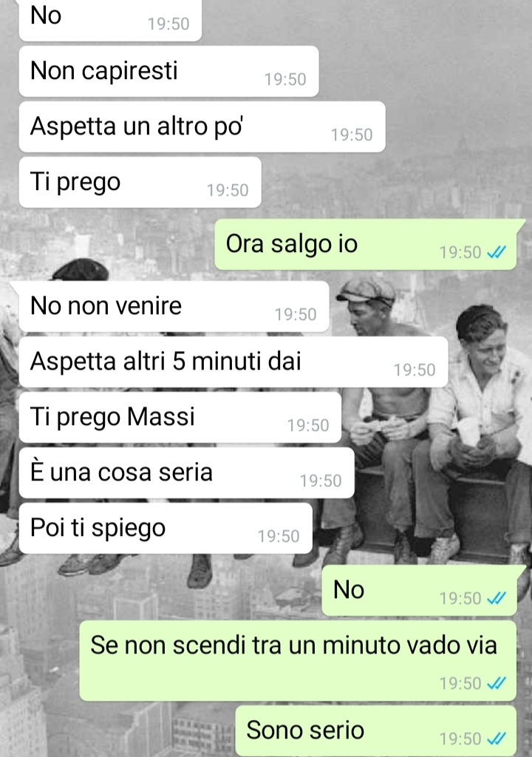Tap the 'Aspetta un altro po'' message
The image size is (532, 757).
tap(202, 127)
